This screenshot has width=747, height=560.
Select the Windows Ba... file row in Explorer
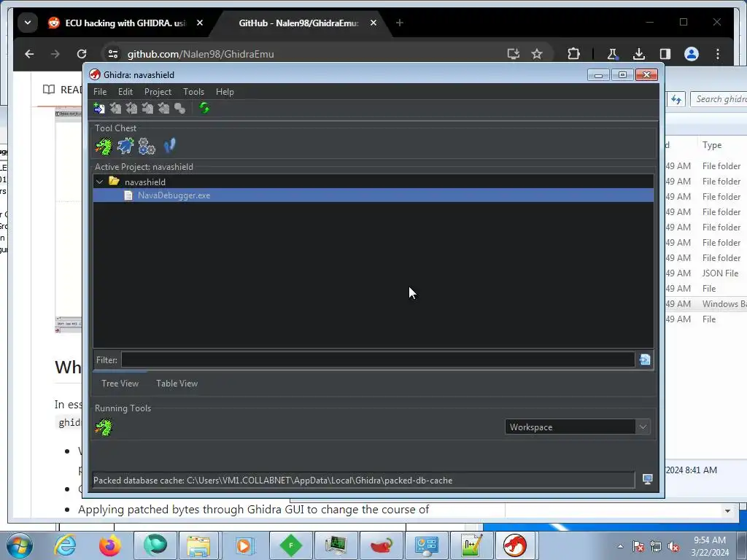pos(706,304)
